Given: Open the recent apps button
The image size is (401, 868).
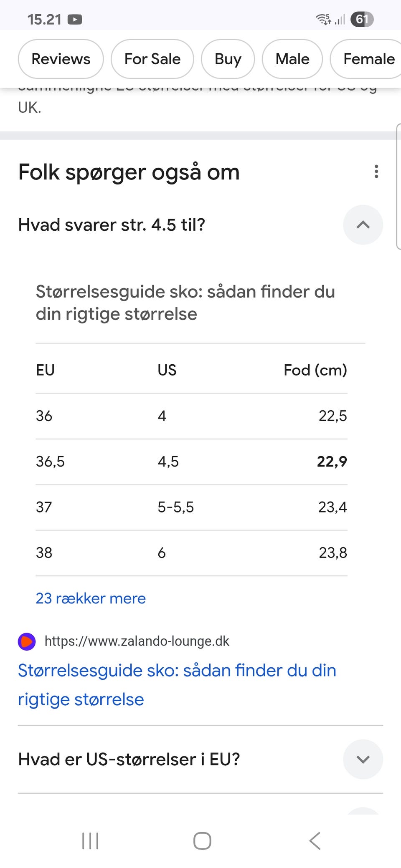Looking at the screenshot, I should pyautogui.click(x=90, y=840).
